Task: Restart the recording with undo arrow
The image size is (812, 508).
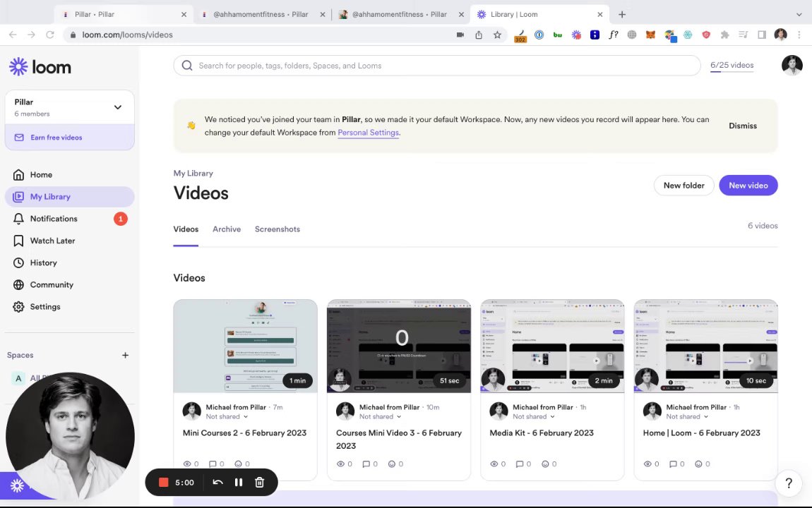Action: pos(218,482)
